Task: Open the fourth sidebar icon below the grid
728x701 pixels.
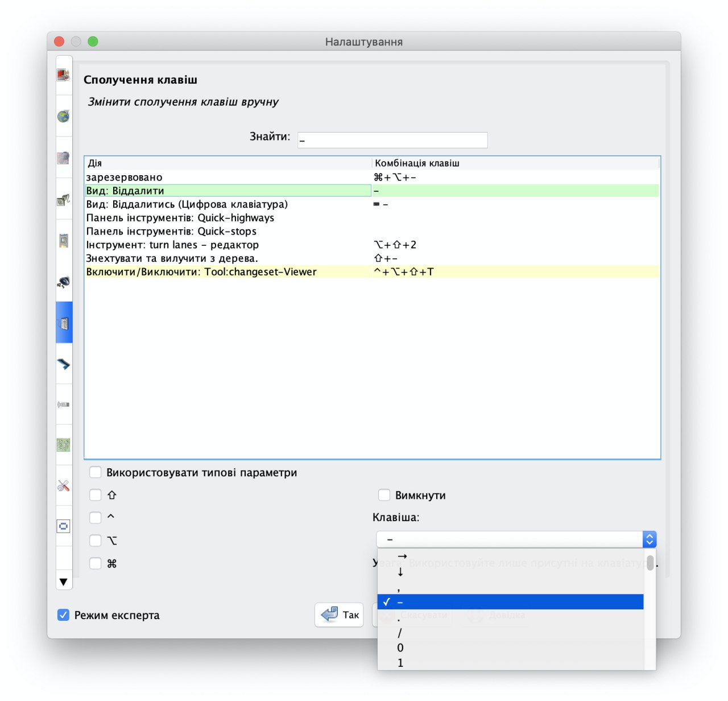Action: pos(63,199)
